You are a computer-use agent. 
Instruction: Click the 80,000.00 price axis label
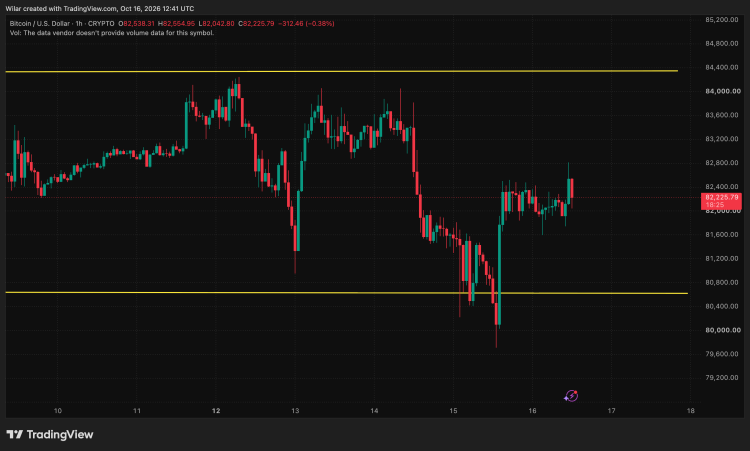[x=723, y=330]
